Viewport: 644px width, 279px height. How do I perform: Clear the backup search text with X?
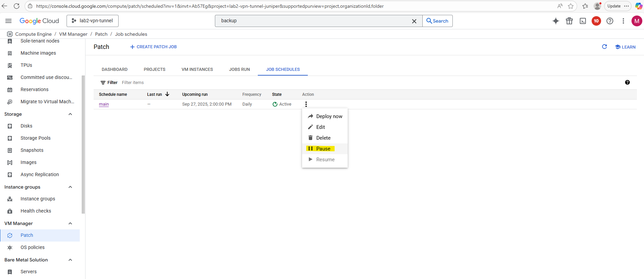coord(414,21)
